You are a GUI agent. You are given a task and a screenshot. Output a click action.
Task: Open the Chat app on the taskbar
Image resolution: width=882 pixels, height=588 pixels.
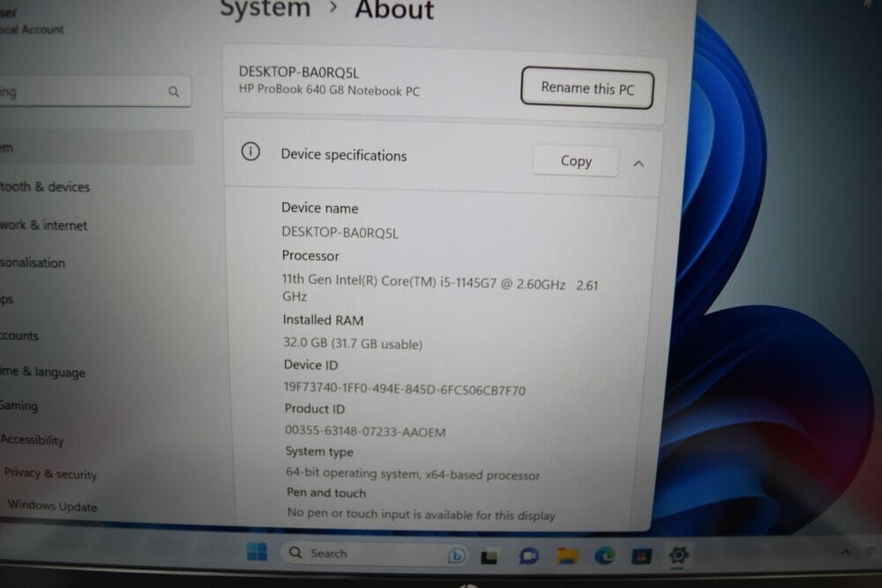click(x=528, y=556)
